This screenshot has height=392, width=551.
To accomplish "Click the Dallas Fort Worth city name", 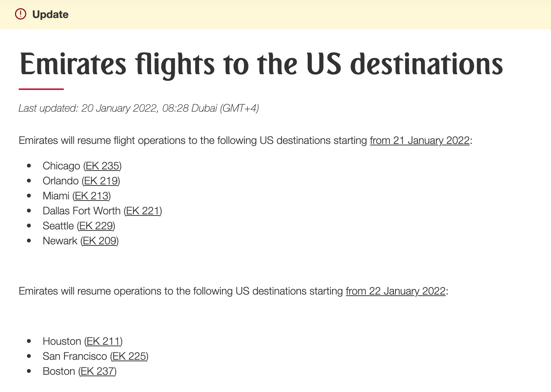I will tap(82, 211).
